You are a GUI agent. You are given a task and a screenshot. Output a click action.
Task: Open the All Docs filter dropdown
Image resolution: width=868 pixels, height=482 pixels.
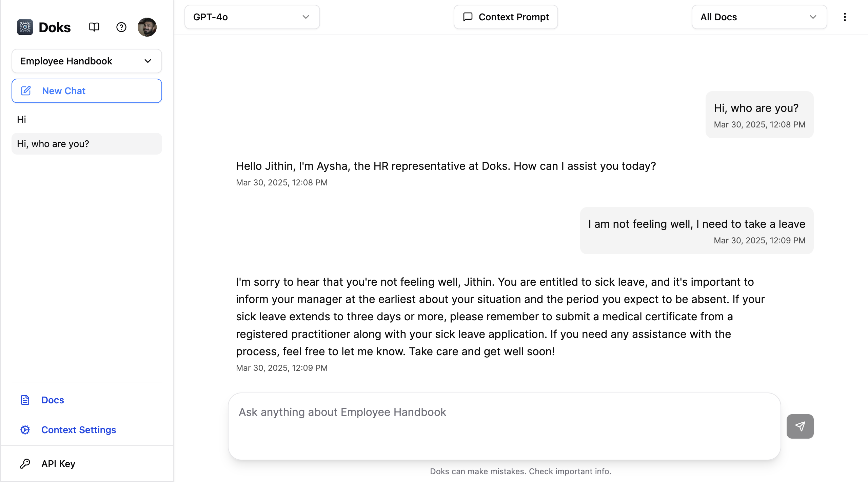(759, 17)
